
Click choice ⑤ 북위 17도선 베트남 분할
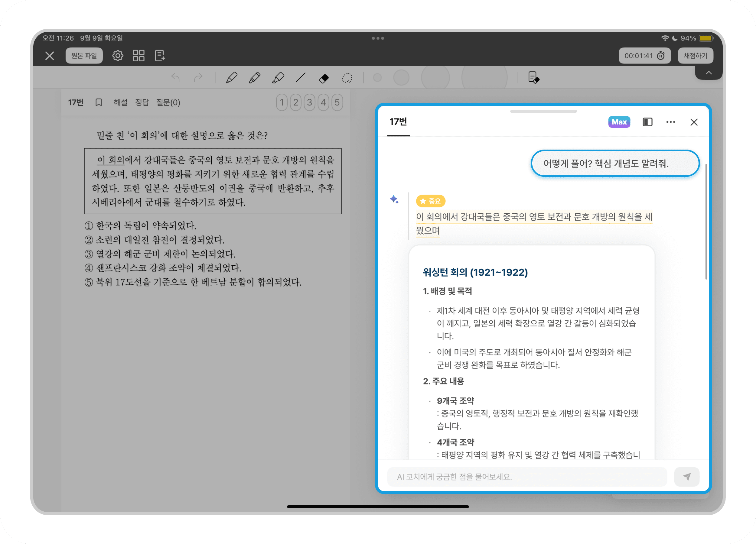click(x=193, y=282)
